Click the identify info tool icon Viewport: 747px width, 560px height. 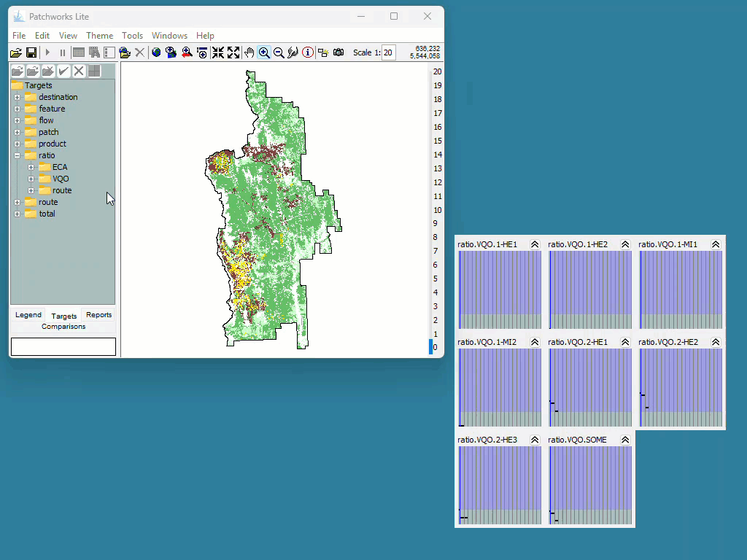tap(308, 52)
